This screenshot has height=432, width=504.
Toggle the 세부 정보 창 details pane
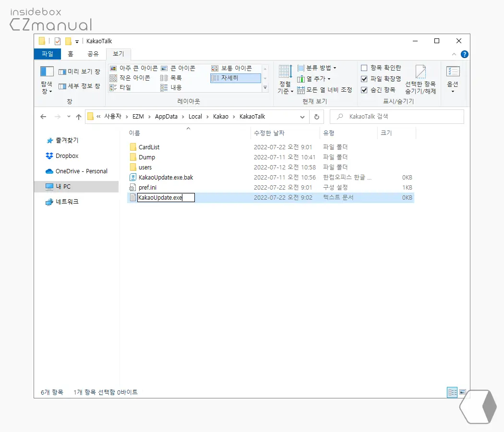(x=79, y=86)
